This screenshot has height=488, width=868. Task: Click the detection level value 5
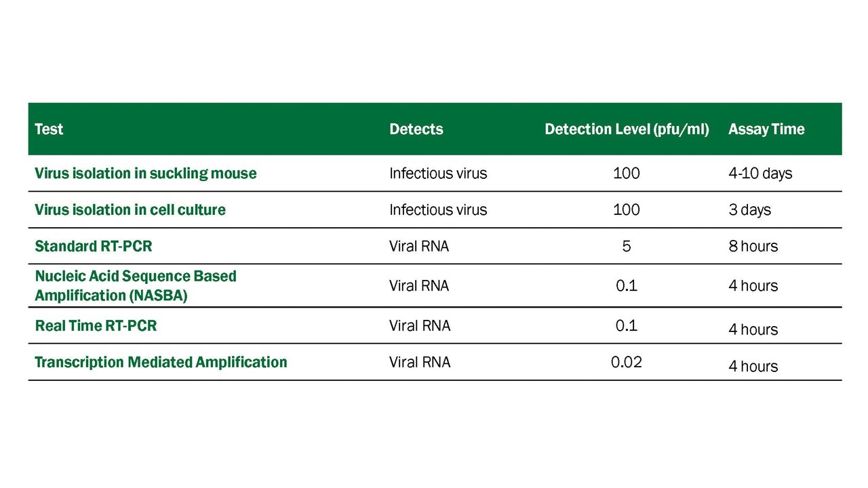627,246
